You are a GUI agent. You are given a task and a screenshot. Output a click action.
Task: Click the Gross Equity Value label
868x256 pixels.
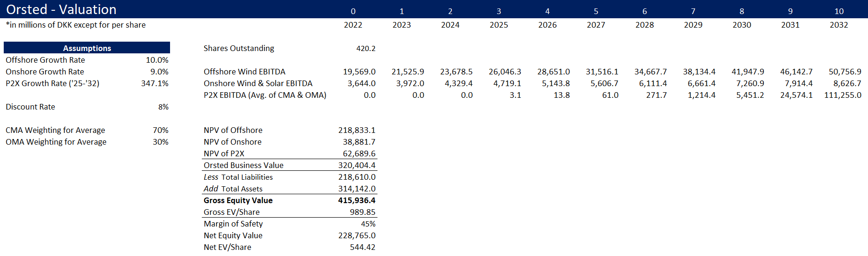pyautogui.click(x=238, y=200)
